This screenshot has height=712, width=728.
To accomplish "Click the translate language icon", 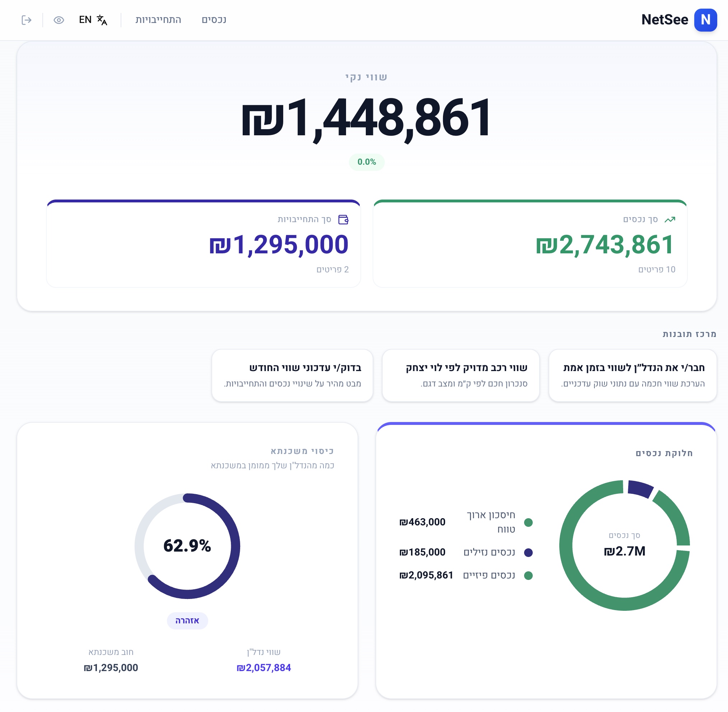I will click(102, 20).
